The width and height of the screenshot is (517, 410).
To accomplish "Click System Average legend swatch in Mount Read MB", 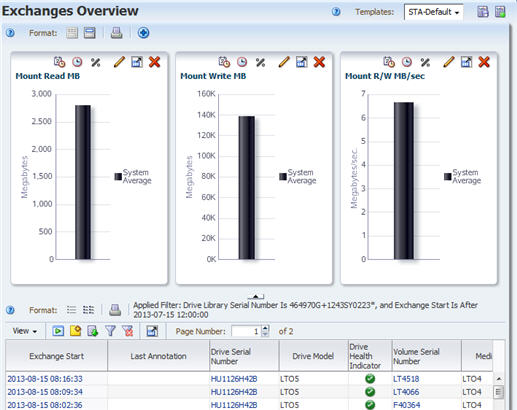I will [x=118, y=177].
